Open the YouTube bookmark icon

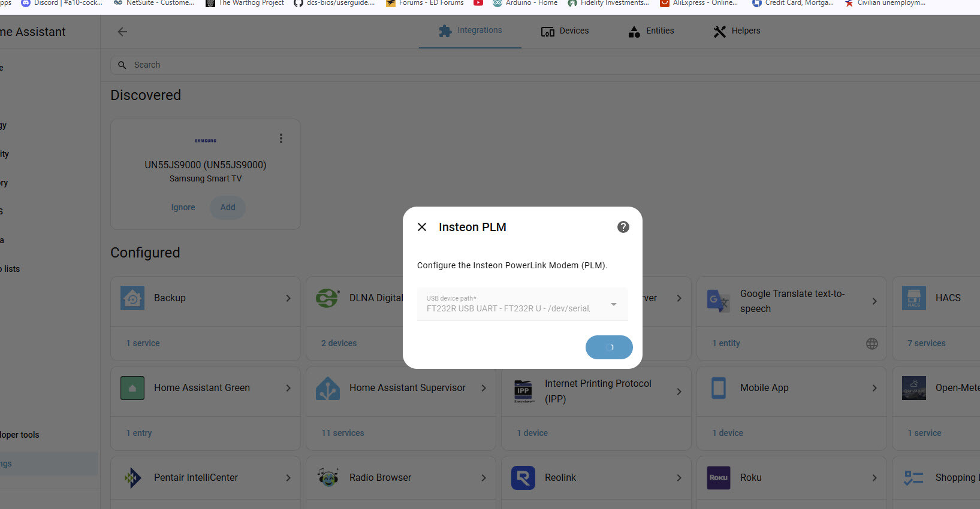click(478, 3)
